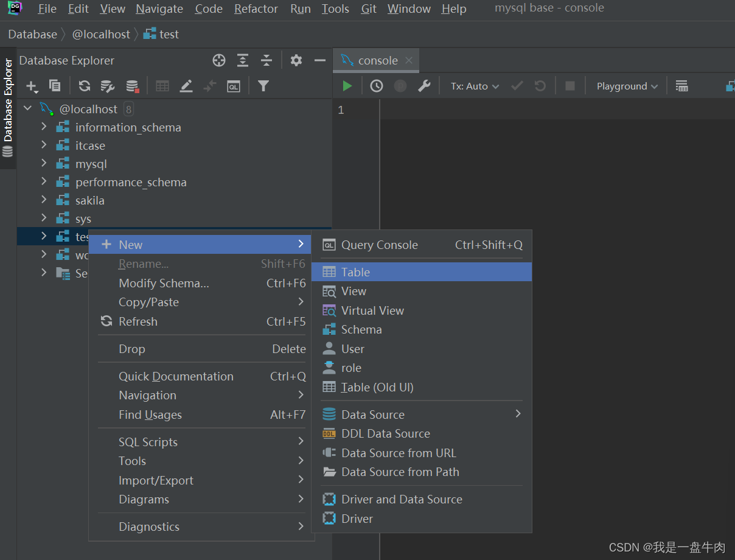The height and width of the screenshot is (560, 735).
Task: Open Import/Export submenu in context menu
Action: (x=200, y=480)
